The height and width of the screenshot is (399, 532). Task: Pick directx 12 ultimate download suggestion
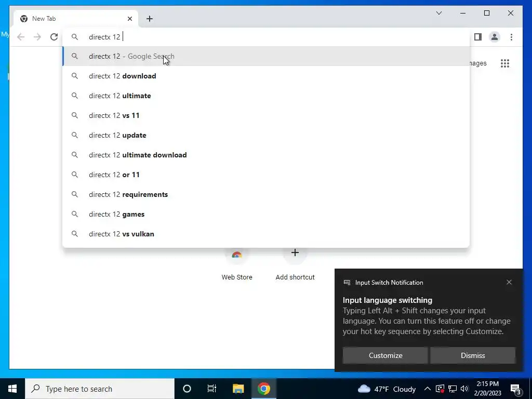[267, 155]
